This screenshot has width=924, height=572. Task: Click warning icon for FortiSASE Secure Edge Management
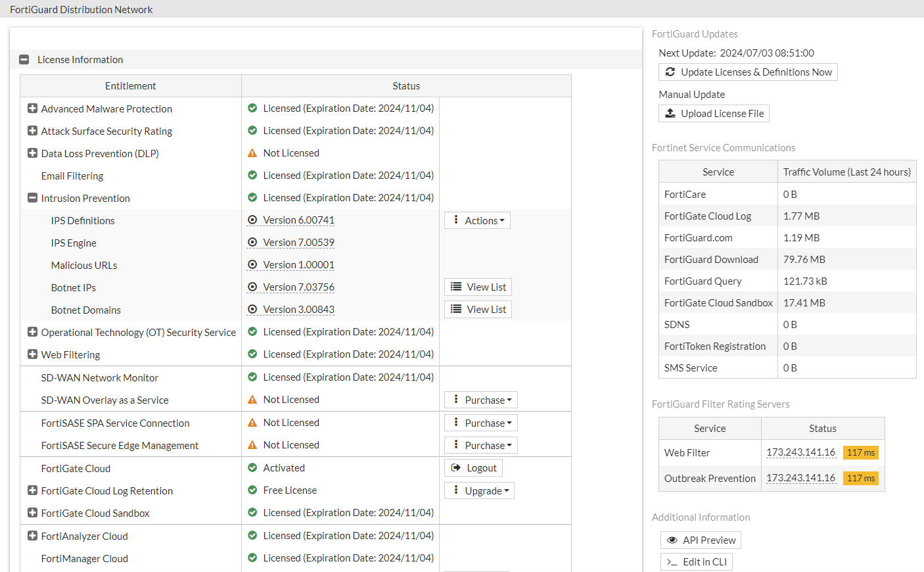(x=252, y=445)
